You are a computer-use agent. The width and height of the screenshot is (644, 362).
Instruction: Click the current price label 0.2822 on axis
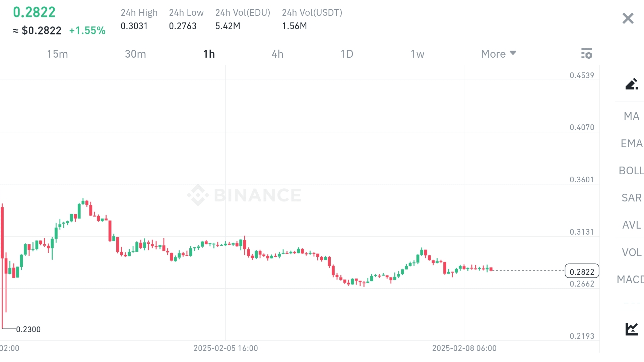582,271
